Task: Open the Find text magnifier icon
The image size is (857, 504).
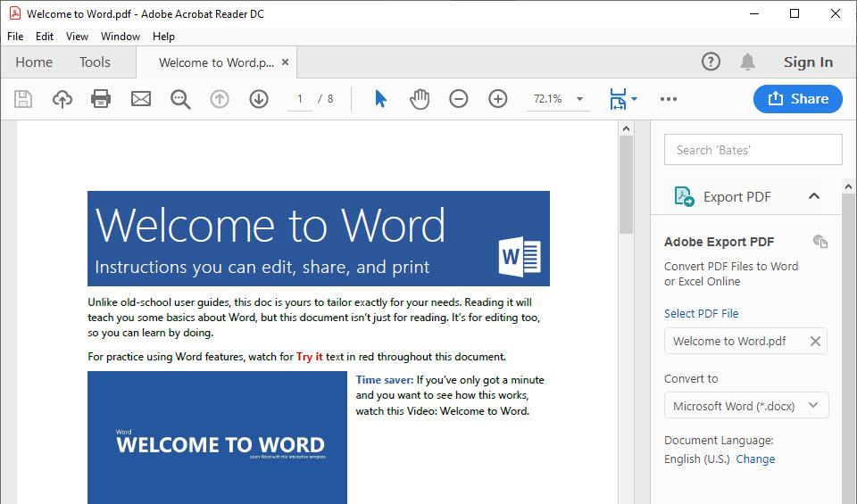Action: [x=180, y=99]
